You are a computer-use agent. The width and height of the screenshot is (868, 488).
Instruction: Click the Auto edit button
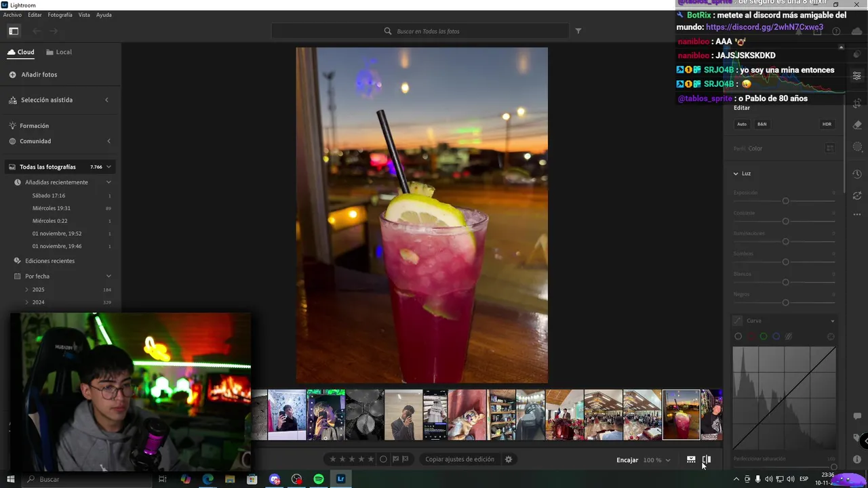(742, 124)
